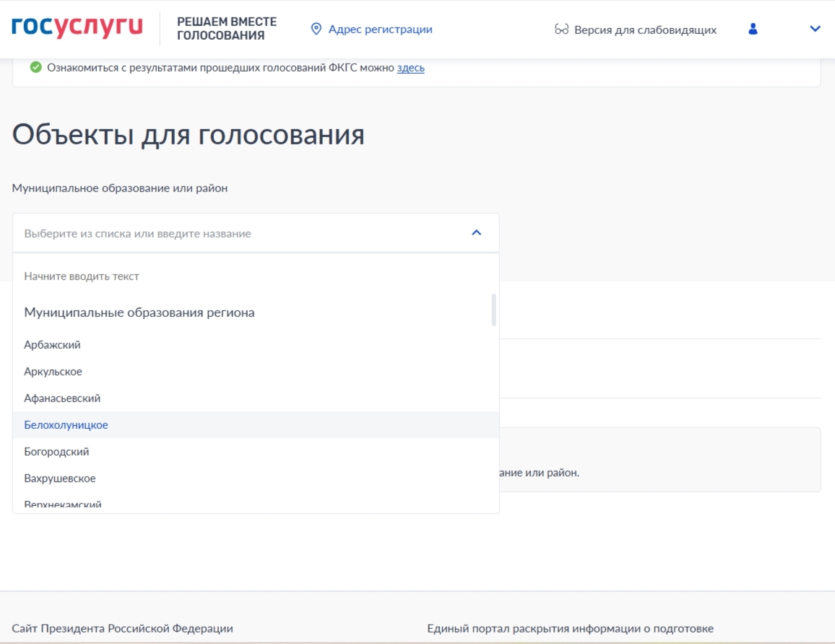Expand the profile menu chevron
This screenshot has width=835, height=644.
click(x=815, y=30)
